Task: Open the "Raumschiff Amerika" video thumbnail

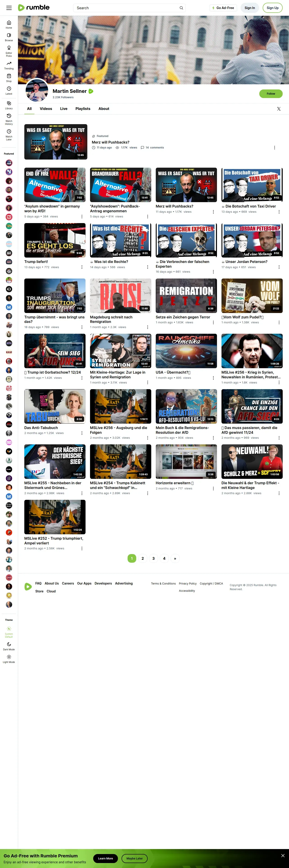Action: [x=186, y=351]
